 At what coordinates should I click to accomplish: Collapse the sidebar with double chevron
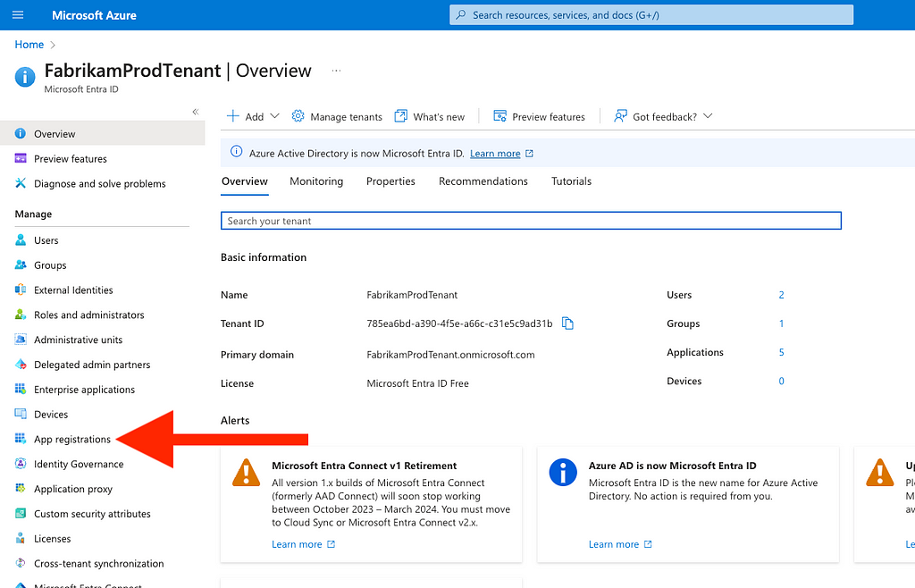(x=196, y=112)
